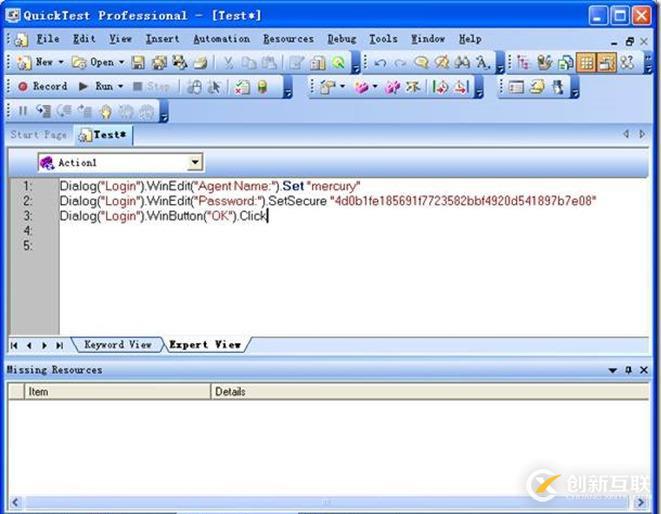Open the Missing Resources panel menu arrow
This screenshot has width=661, height=514.
613,370
